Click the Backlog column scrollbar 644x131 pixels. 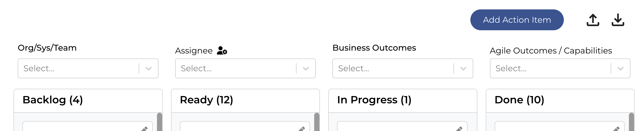coord(160,122)
